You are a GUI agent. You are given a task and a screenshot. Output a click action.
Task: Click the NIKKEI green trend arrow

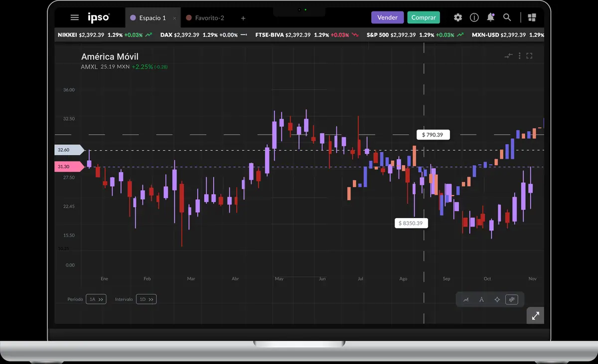point(149,35)
